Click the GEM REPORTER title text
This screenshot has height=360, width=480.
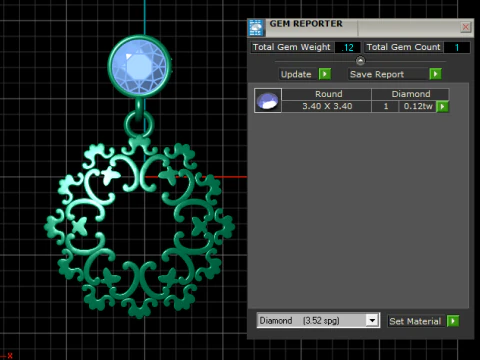(306, 24)
